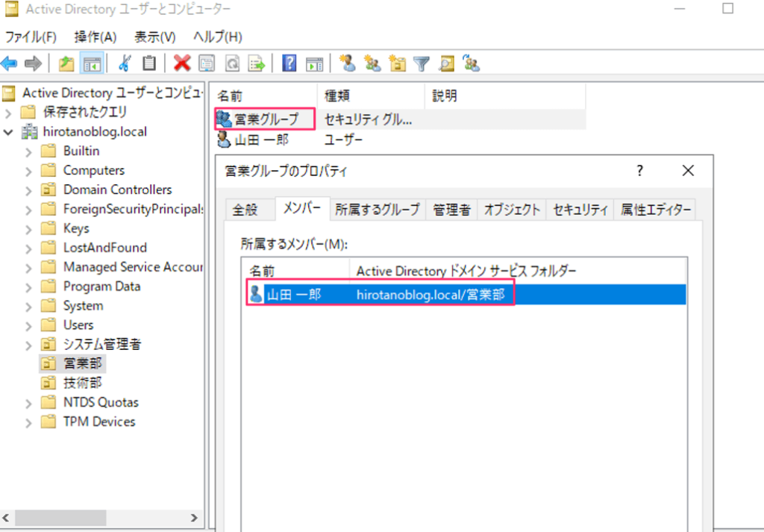Open the 表示(V) menu
The image size is (764, 532).
click(x=155, y=37)
